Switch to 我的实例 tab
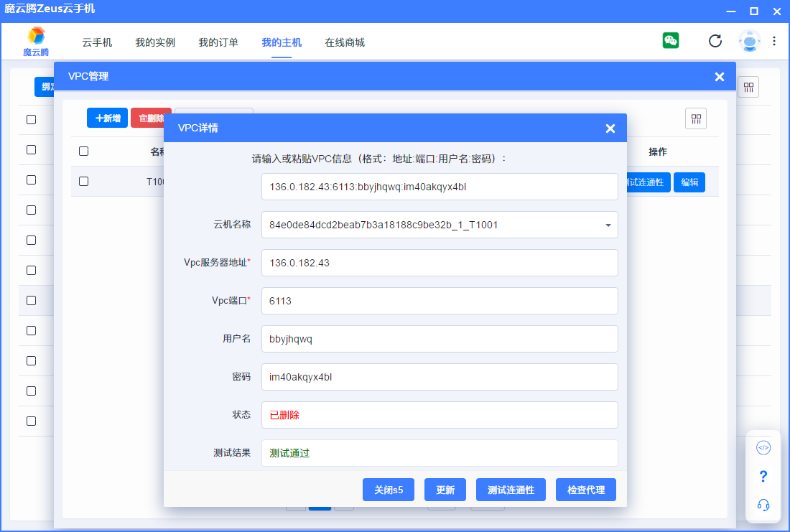This screenshot has width=790, height=532. click(x=155, y=42)
